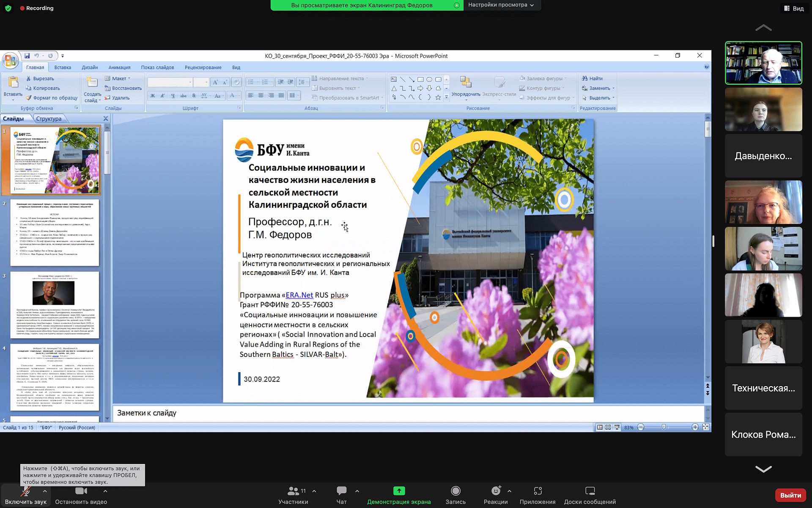Click the red Выйти button
The image size is (812, 508).
(x=790, y=495)
